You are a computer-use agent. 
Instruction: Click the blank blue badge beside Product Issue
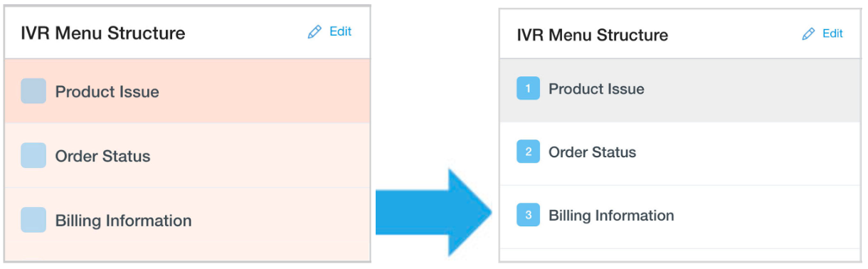tap(33, 91)
